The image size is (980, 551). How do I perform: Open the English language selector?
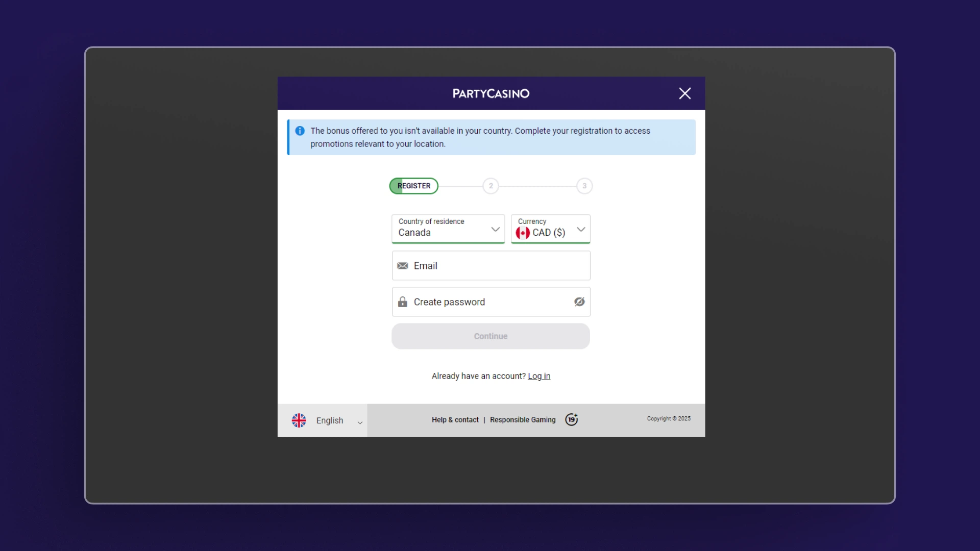tap(323, 420)
